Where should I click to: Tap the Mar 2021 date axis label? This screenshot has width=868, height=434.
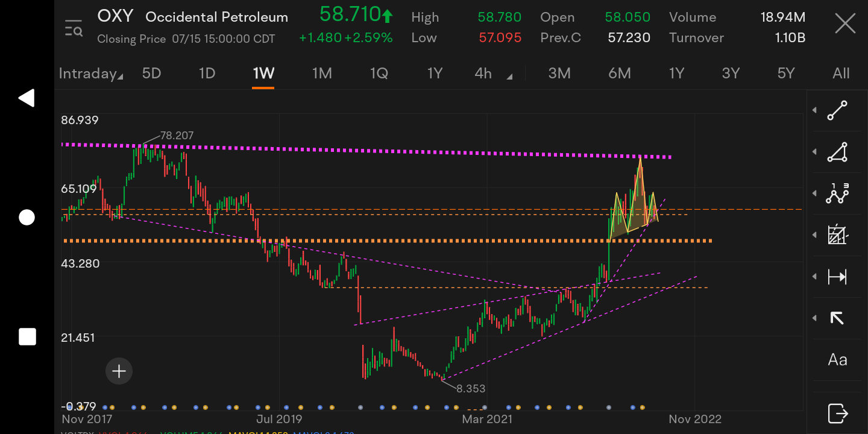click(487, 419)
